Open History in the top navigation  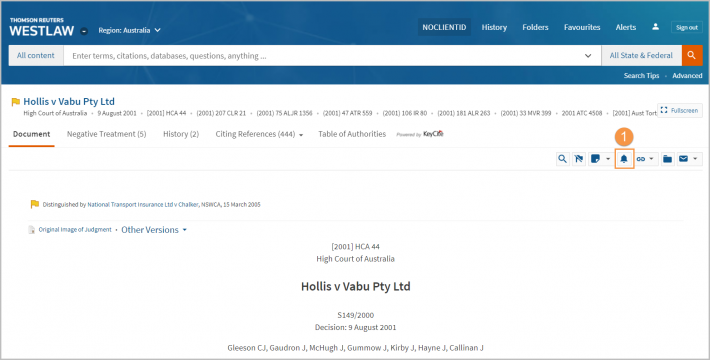[494, 27]
